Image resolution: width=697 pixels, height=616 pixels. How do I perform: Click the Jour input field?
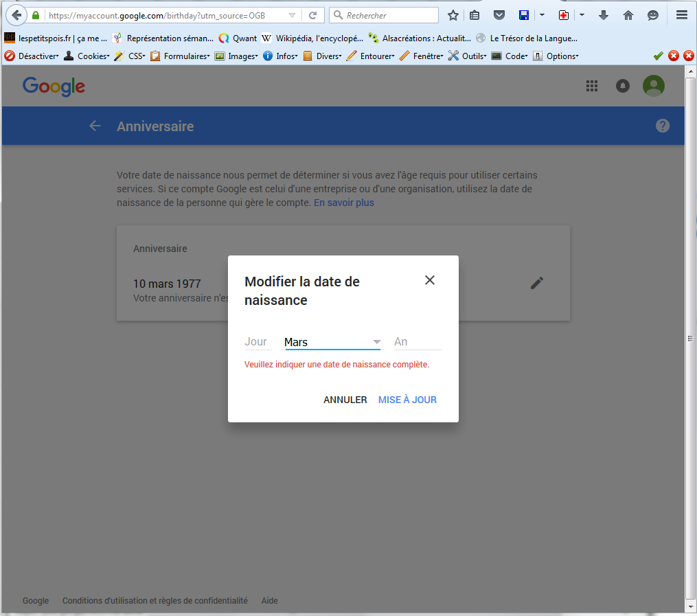pyautogui.click(x=258, y=342)
